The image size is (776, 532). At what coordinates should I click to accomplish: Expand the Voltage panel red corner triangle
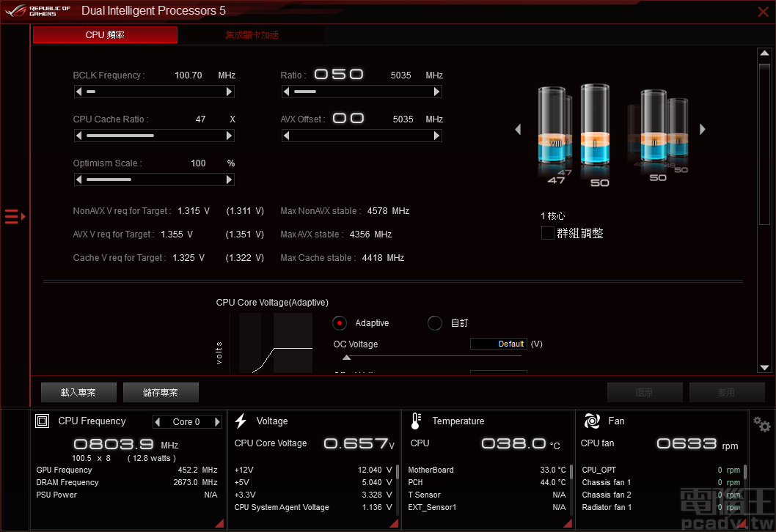click(x=394, y=523)
